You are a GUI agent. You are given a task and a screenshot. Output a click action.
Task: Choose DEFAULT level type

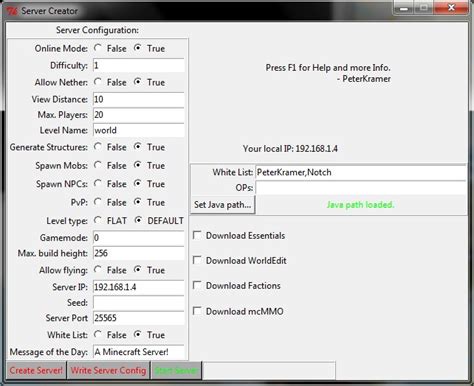pyautogui.click(x=138, y=220)
